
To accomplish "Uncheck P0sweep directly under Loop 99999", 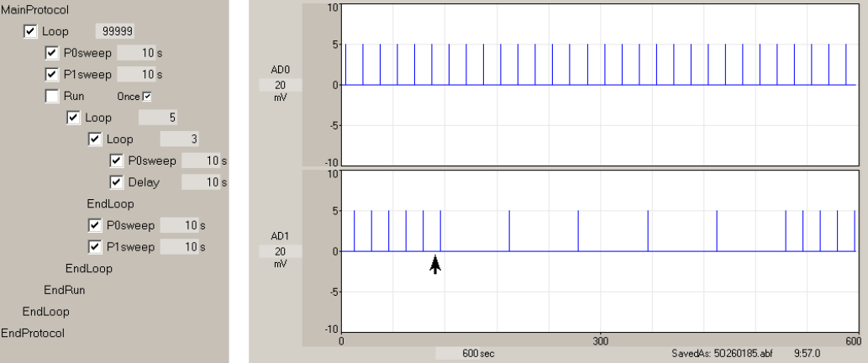I will click(51, 53).
